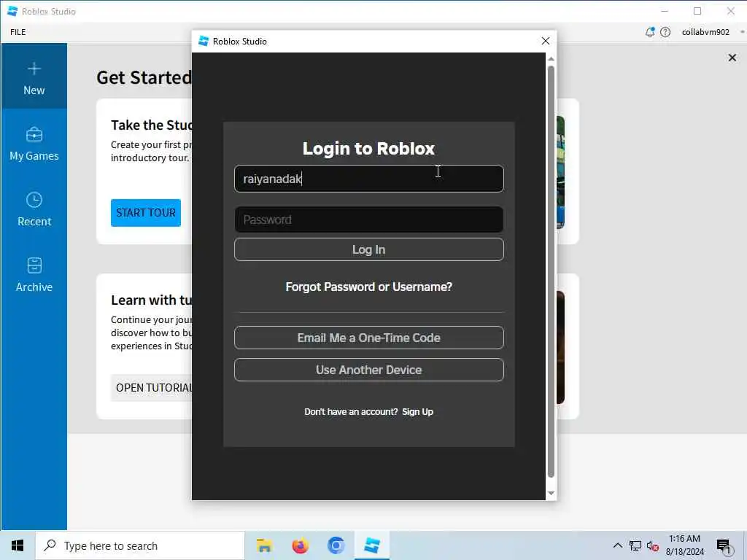Click the muted volume tray icon
This screenshot has width=747, height=560.
[652, 546]
